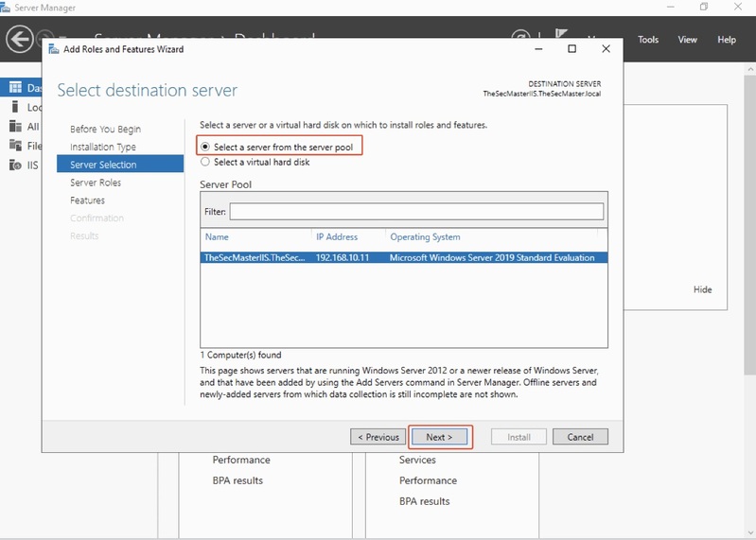Select the TheSecMasterIIS server row
The width and height of the screenshot is (756, 540).
[x=404, y=258]
